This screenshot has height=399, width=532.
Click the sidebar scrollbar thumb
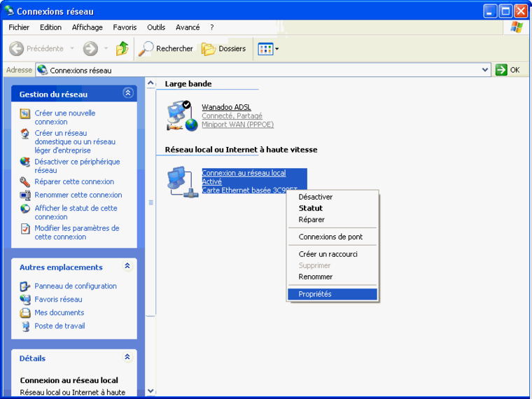tap(150, 202)
